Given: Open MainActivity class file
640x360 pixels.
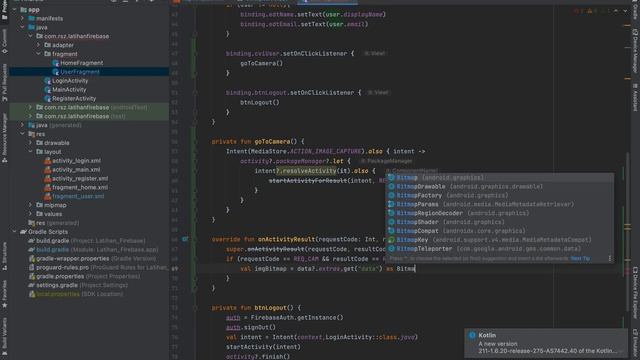Looking at the screenshot, I should (x=69, y=90).
